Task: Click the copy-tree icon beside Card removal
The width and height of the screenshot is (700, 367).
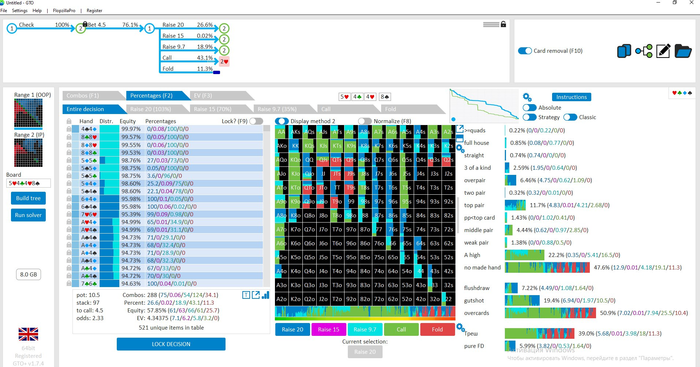Action: tap(624, 51)
